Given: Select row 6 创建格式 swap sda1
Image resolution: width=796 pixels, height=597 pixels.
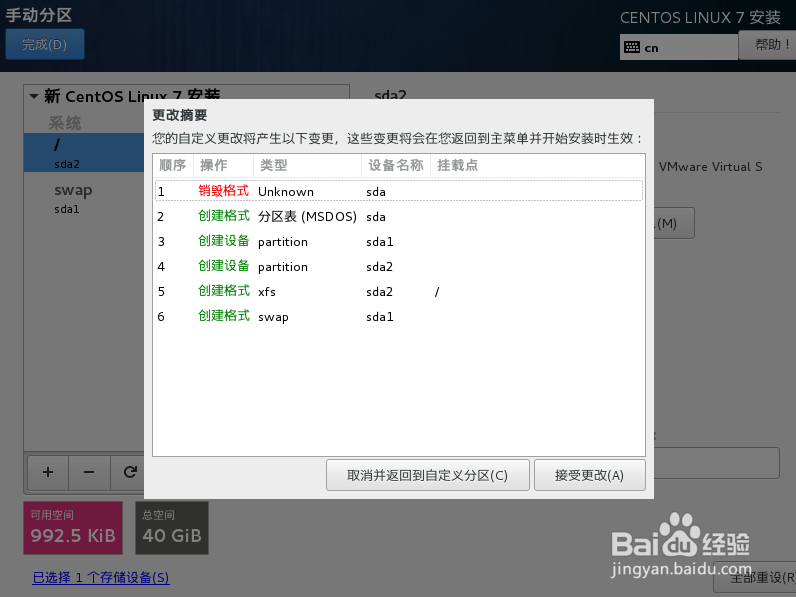Looking at the screenshot, I should 399,316.
